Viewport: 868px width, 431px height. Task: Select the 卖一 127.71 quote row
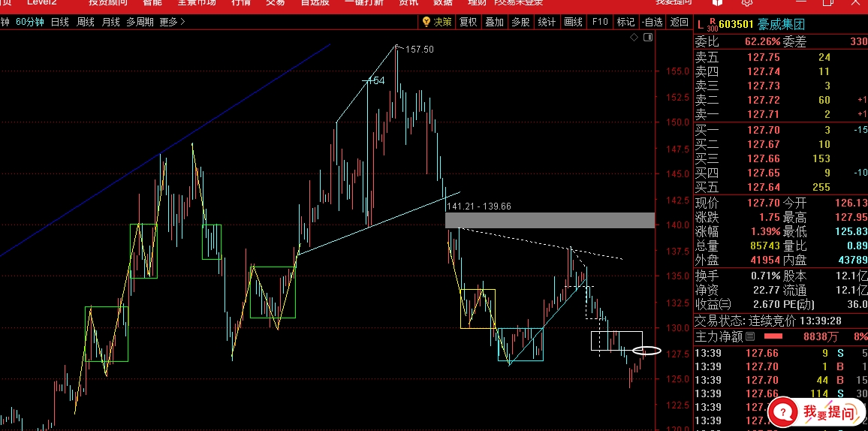click(781, 115)
